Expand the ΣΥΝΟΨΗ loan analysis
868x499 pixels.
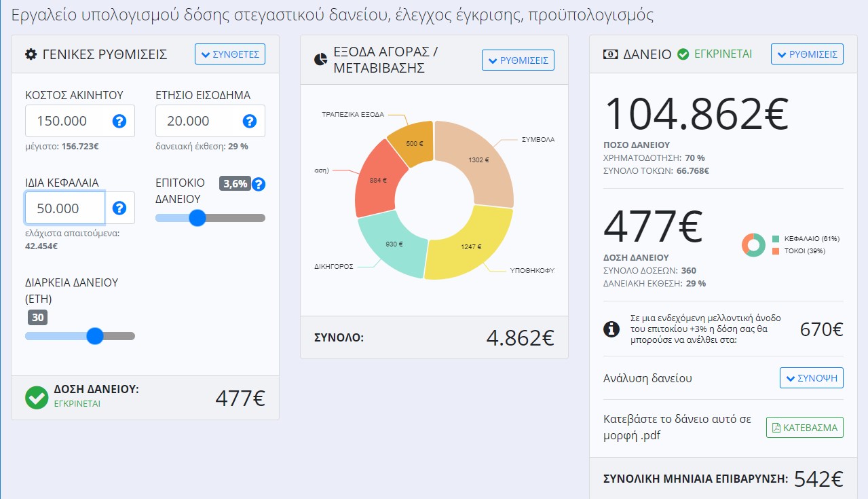click(x=811, y=378)
